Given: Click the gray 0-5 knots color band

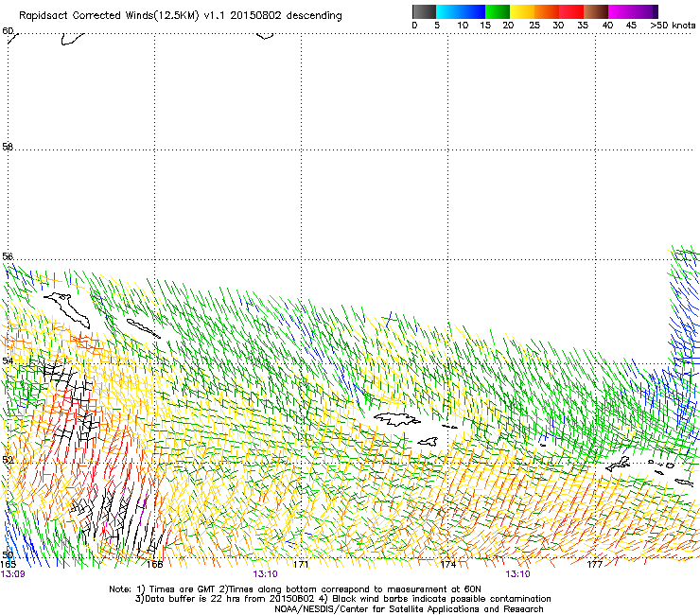Looking at the screenshot, I should coord(424,11).
